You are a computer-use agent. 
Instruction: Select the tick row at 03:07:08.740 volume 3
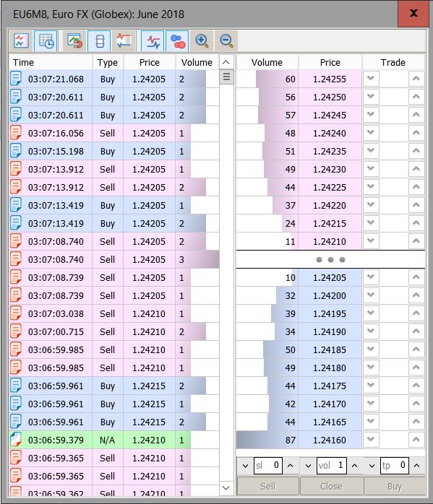pyautogui.click(x=114, y=259)
